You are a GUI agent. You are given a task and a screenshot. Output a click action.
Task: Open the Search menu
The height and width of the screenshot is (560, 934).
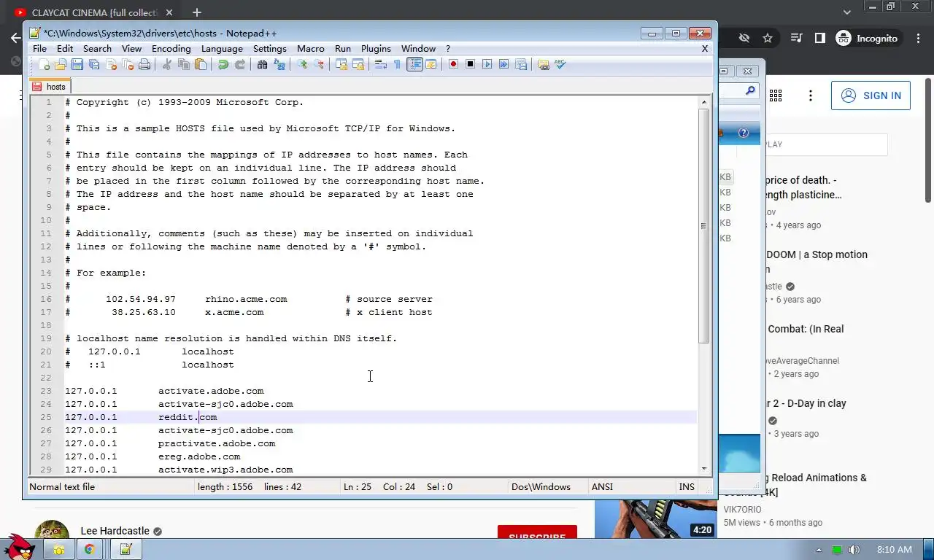[97, 49]
